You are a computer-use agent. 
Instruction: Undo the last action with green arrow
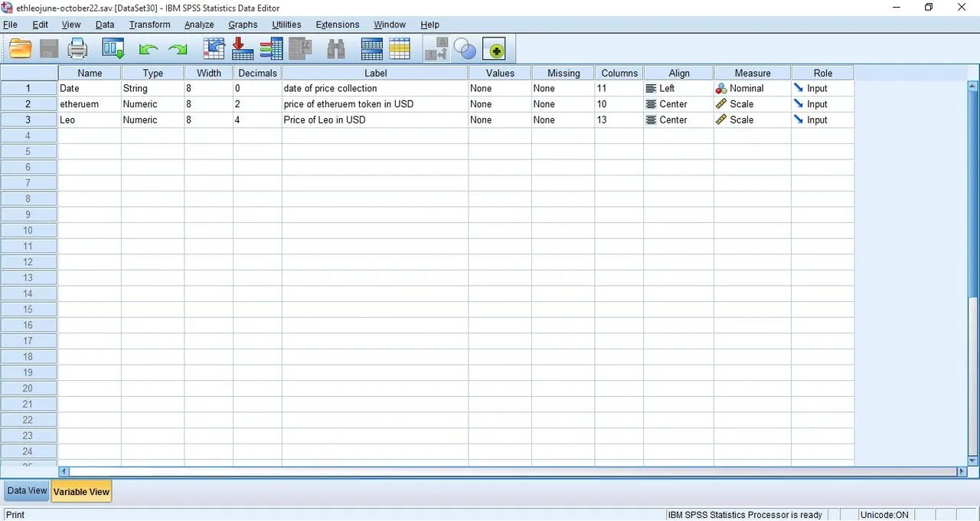click(149, 50)
